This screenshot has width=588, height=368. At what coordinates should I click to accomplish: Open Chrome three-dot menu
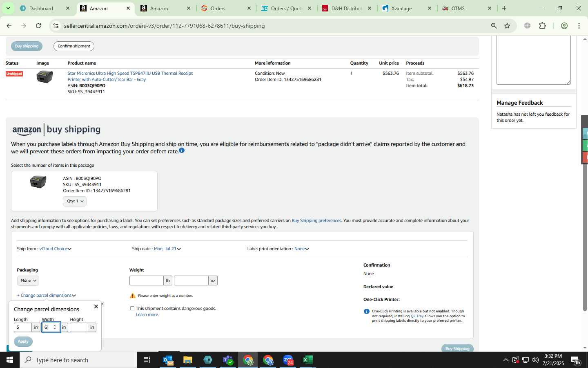[579, 26]
